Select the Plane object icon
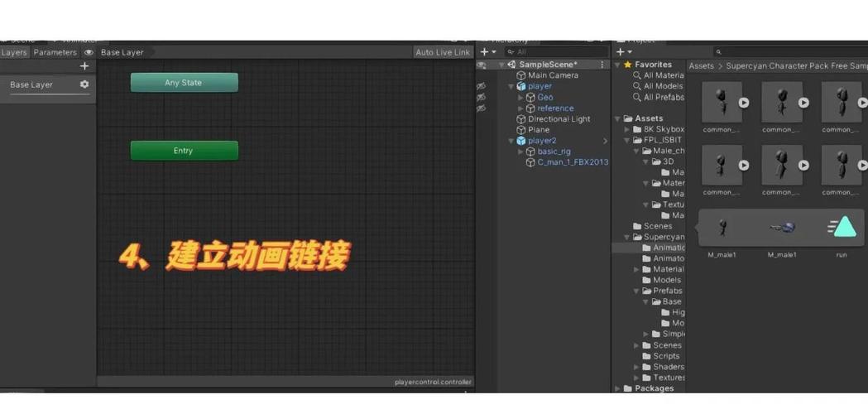 (521, 130)
